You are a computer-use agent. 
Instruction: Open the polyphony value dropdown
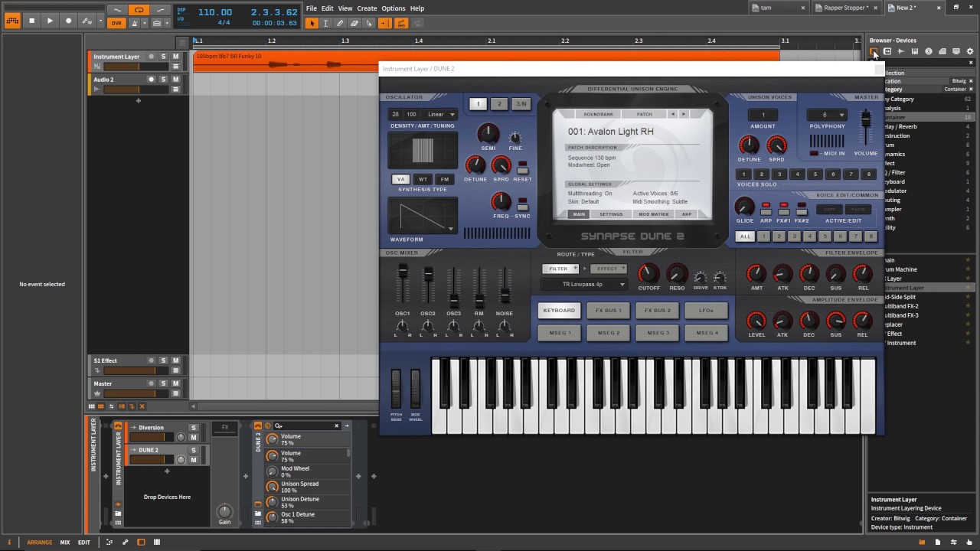(x=828, y=115)
